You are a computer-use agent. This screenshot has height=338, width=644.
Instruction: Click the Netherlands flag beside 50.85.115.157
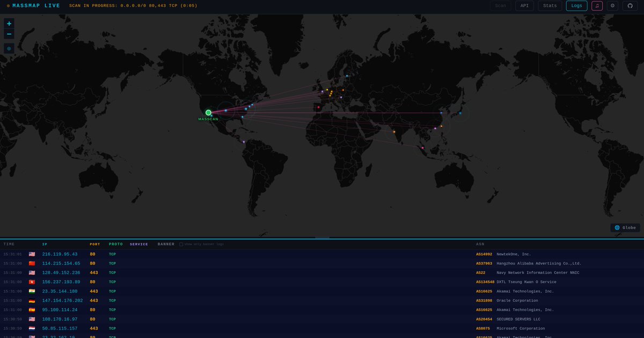pyautogui.click(x=32, y=328)
